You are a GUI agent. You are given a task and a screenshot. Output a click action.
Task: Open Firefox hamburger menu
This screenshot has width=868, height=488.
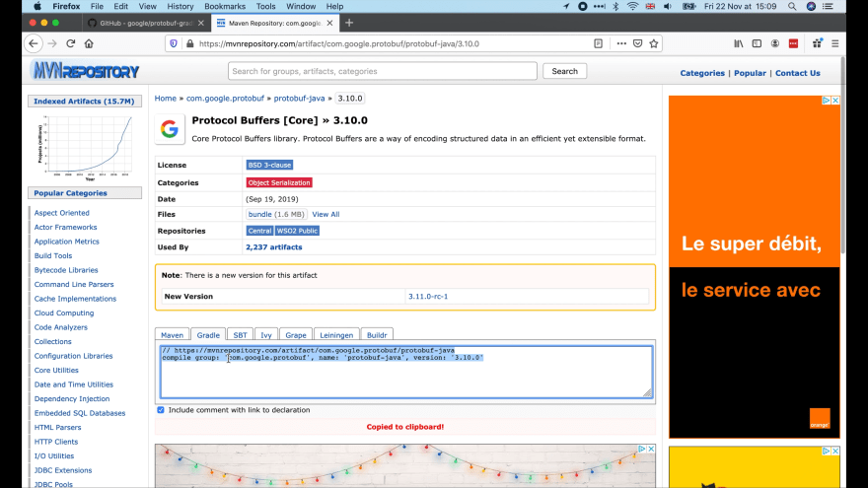835,43
